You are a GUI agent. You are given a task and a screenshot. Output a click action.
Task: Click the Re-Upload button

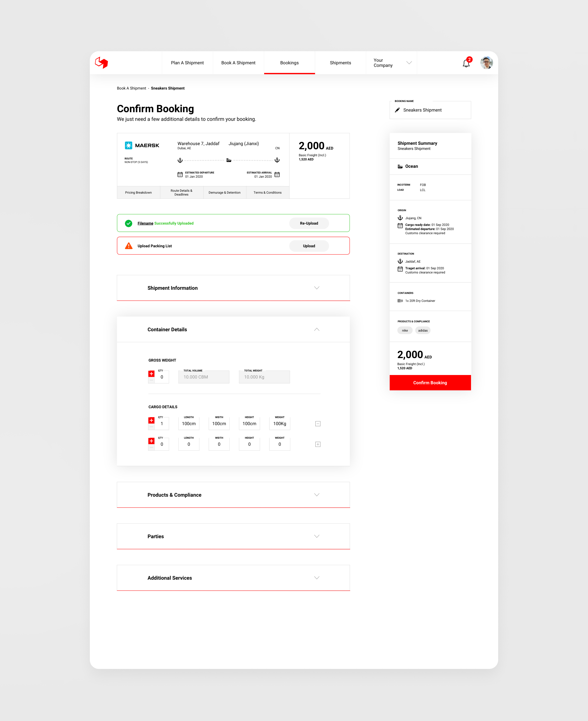coord(308,223)
